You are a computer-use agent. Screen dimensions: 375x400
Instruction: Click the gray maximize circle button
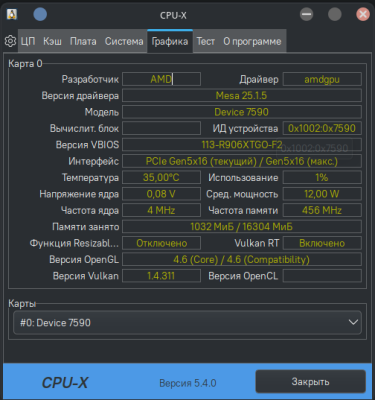point(334,14)
